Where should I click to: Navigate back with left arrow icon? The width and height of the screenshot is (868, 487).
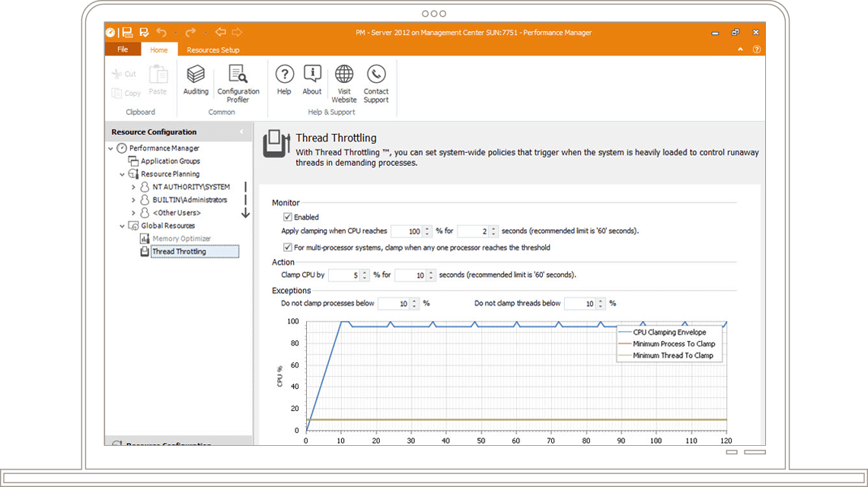click(x=220, y=32)
